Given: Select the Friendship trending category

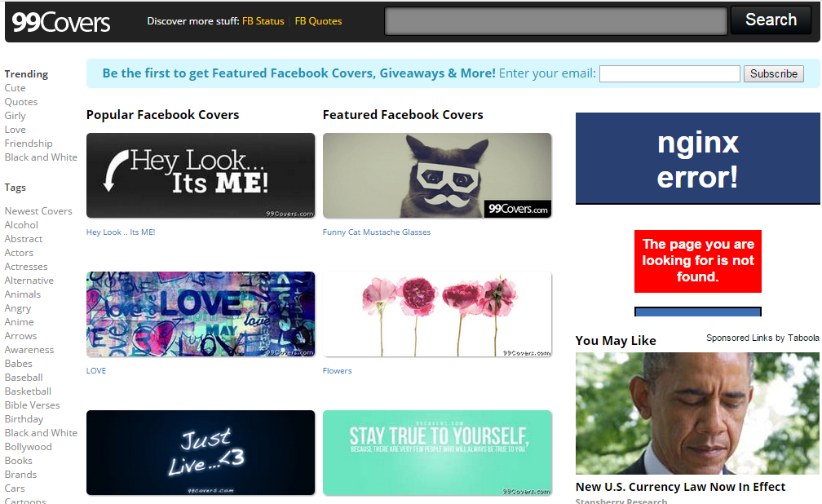Looking at the screenshot, I should click(29, 144).
